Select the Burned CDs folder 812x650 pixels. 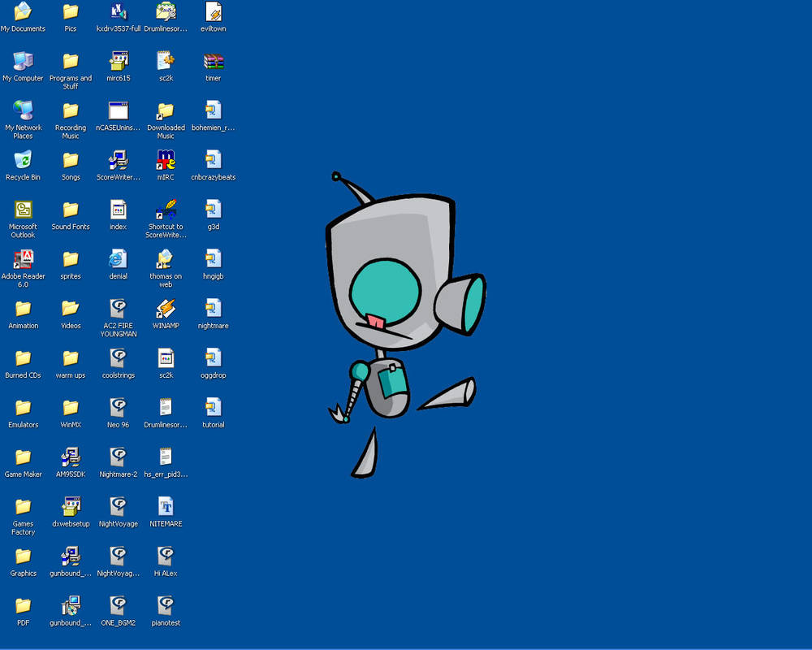click(x=23, y=363)
